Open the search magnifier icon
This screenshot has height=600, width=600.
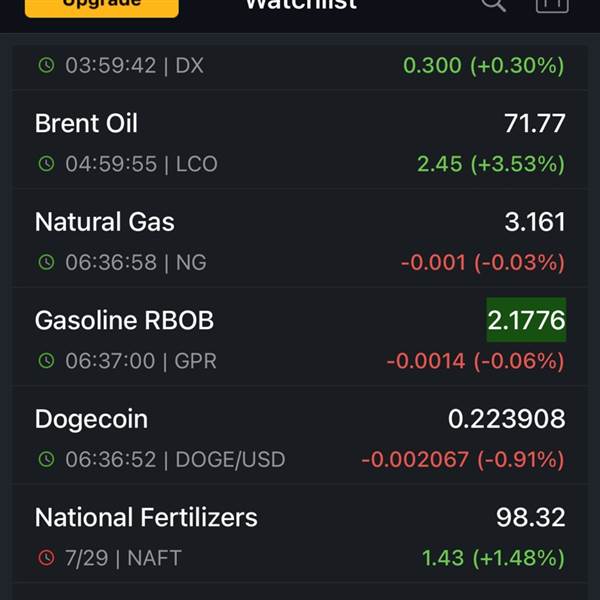click(x=493, y=5)
